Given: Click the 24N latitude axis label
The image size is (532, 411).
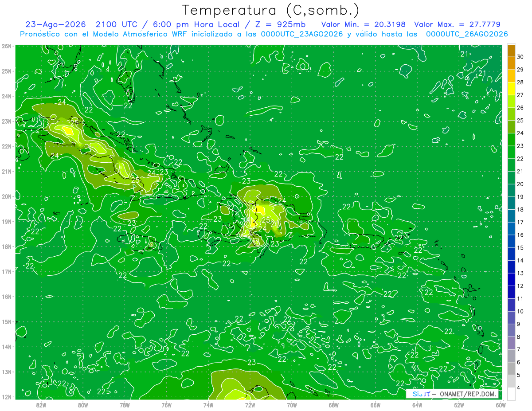Looking at the screenshot, I should click(x=6, y=96).
